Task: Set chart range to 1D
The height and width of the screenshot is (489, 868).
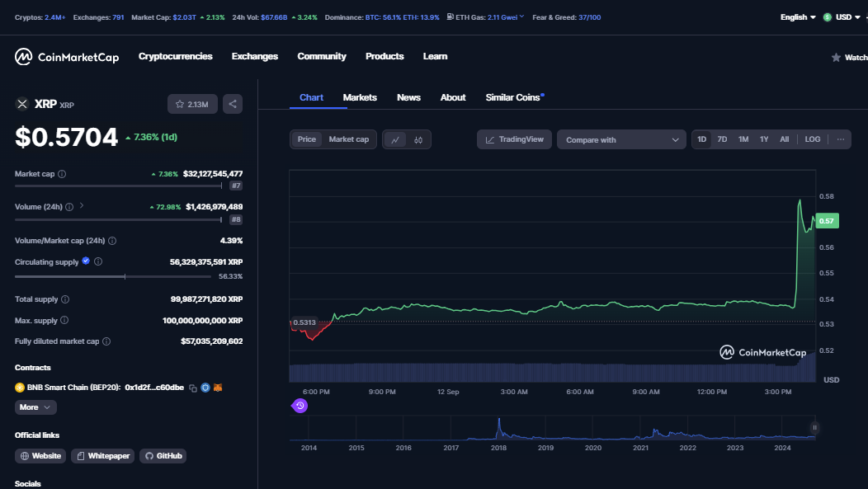Action: 701,139
